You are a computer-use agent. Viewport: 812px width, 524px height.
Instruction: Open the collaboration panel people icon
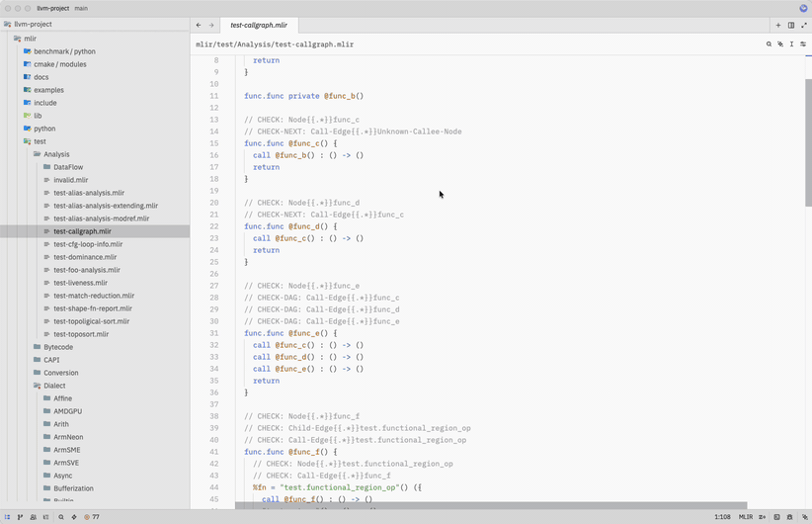tap(34, 517)
